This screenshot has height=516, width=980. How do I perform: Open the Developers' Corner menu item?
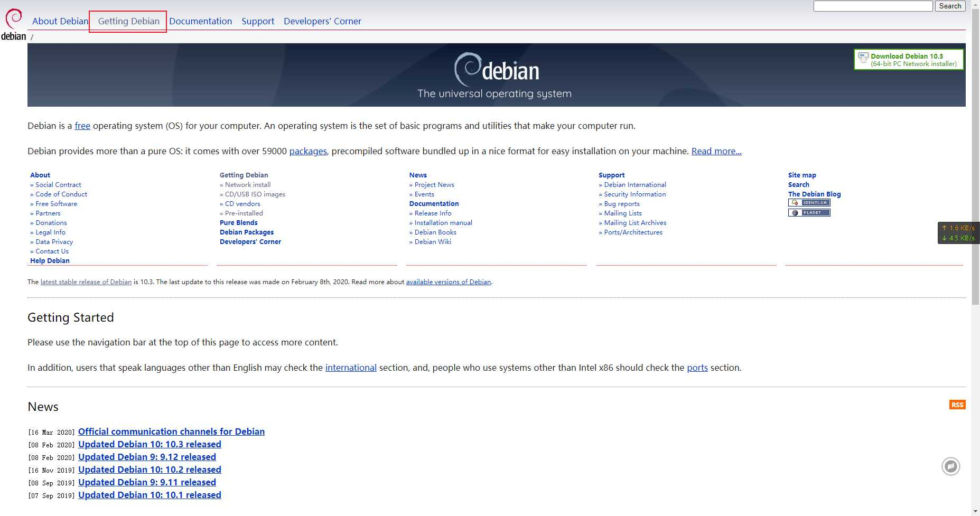[322, 21]
